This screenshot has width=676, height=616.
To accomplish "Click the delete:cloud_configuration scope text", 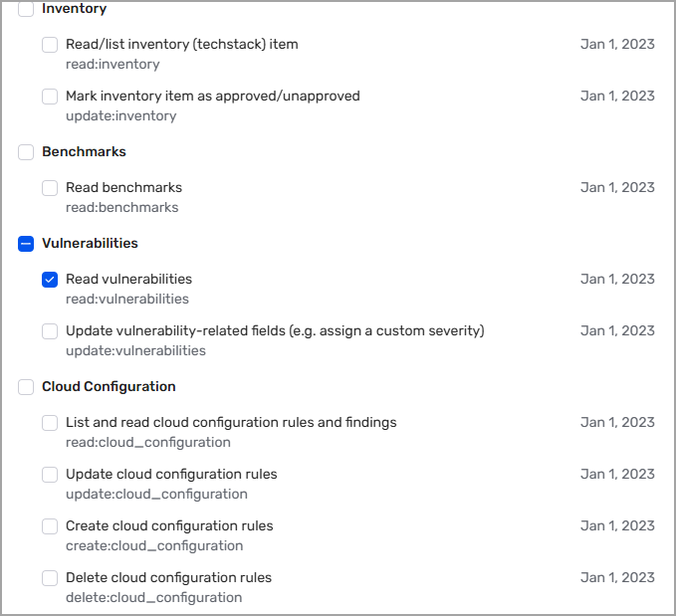I will 153,597.
